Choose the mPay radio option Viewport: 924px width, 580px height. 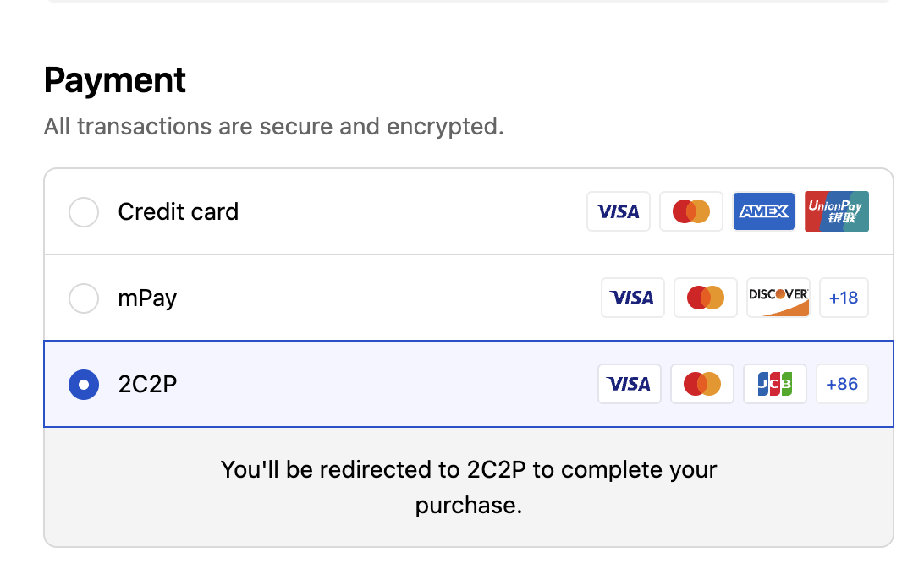pyautogui.click(x=84, y=298)
